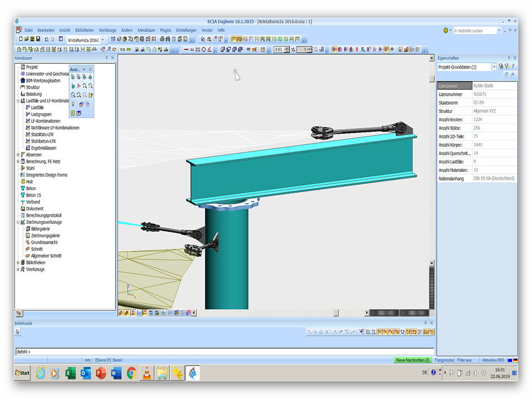532x399 pixels.
Task: Open the Einstellungen menu
Action: [x=186, y=30]
